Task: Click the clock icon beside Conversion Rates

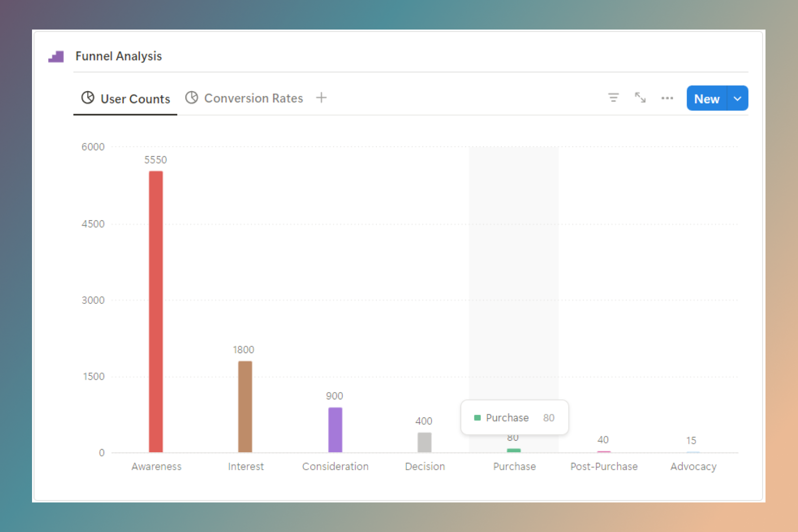Action: coord(192,98)
